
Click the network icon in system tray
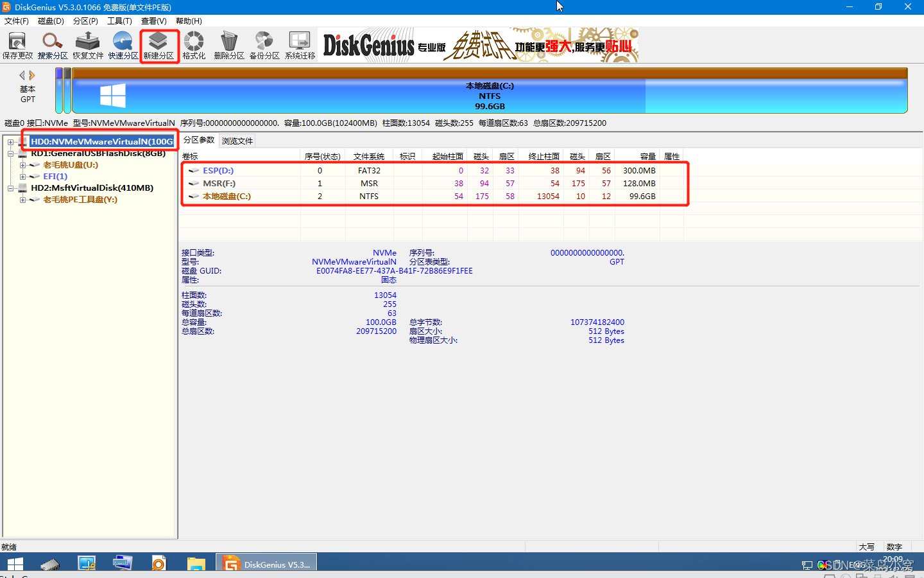coord(807,565)
